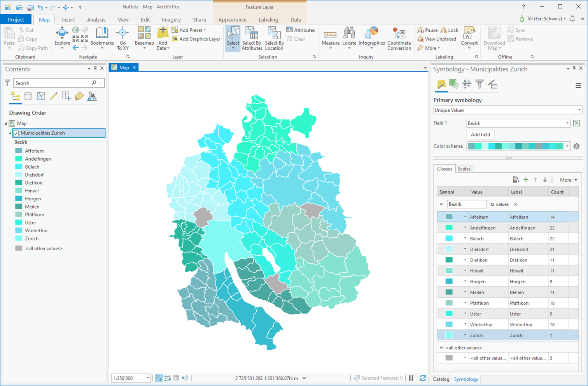Open the Insert ribbon tab
The height and width of the screenshot is (386, 588).
68,19
